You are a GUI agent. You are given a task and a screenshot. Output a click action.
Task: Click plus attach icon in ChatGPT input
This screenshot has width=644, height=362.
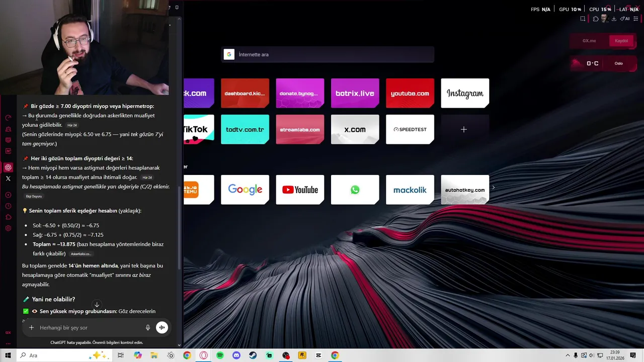pyautogui.click(x=31, y=328)
